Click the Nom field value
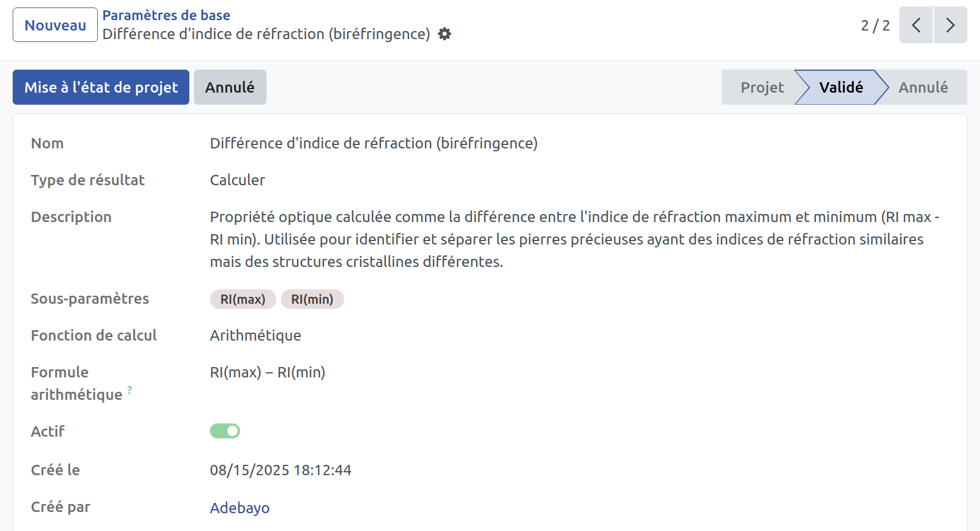980x531 pixels. 373,143
